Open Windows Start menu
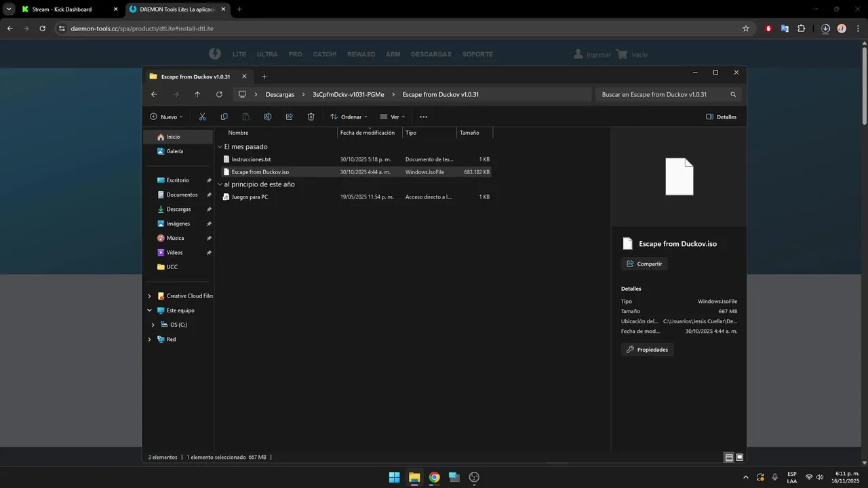Screen dimensions: 868x488 (x=394, y=477)
